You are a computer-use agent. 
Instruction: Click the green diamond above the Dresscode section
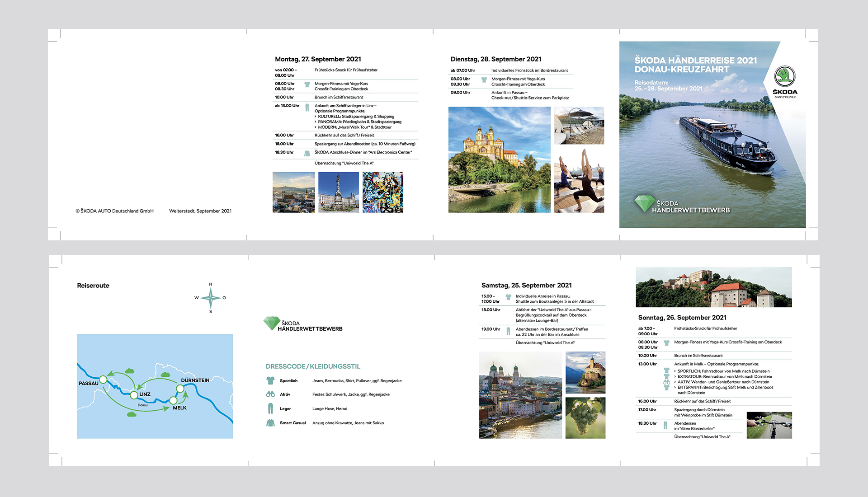tap(272, 323)
